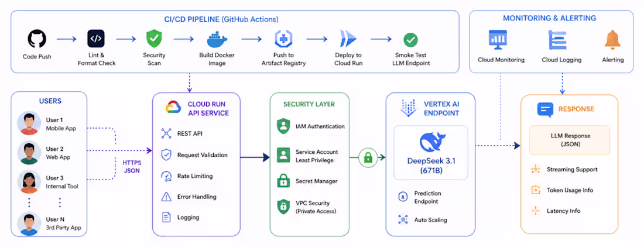Click the Streaming Support icon
Image resolution: width=644 pixels, height=248 pixels.
point(536,169)
